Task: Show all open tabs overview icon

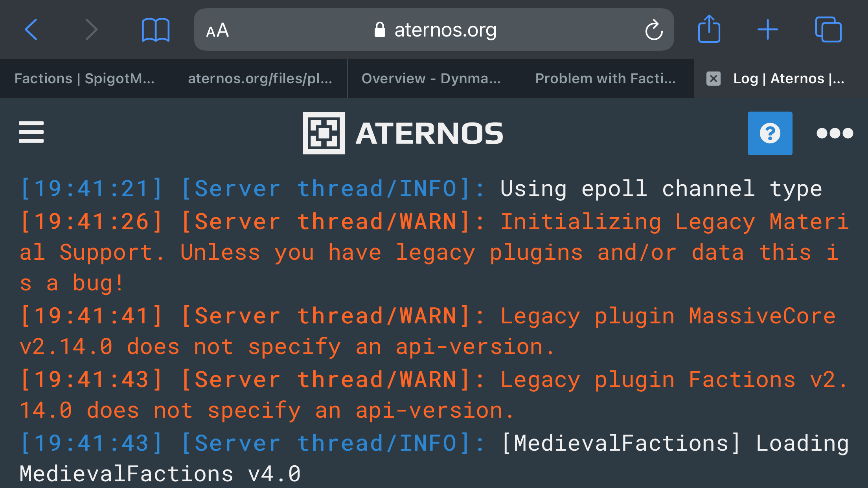Action: (x=828, y=29)
